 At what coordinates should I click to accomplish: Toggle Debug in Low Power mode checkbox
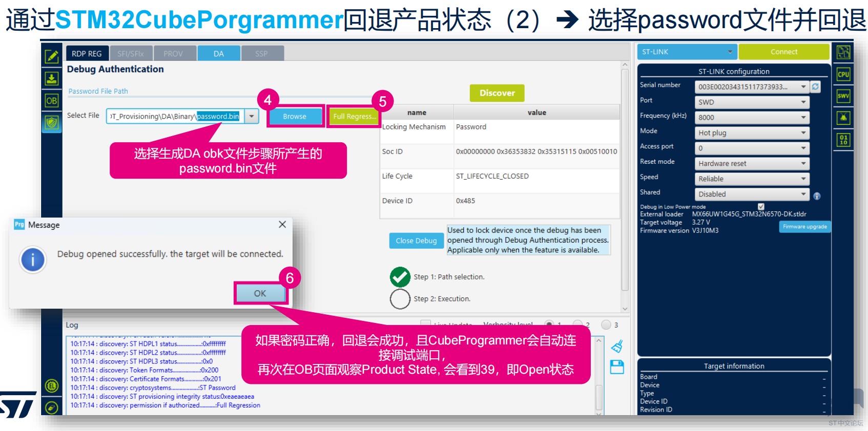(x=761, y=207)
